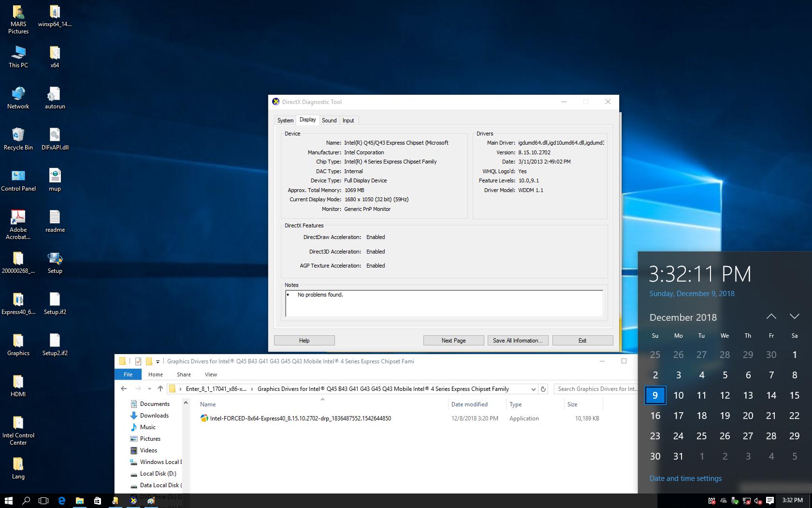Open the Home ribbon tab in Explorer

(155, 374)
